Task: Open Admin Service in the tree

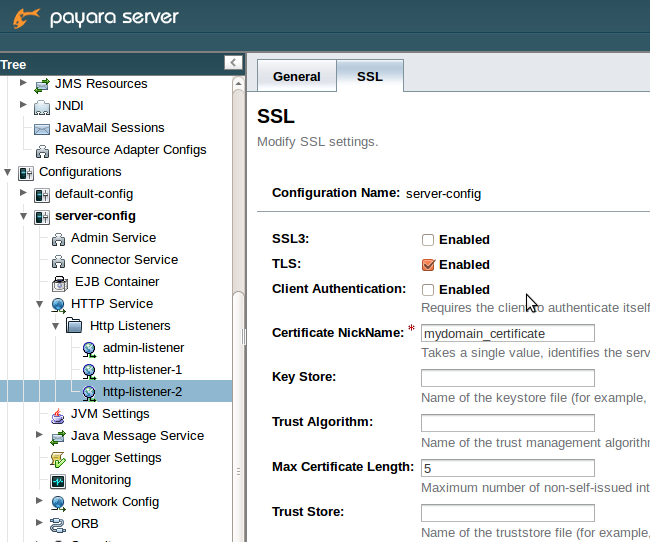Action: pyautogui.click(x=113, y=238)
